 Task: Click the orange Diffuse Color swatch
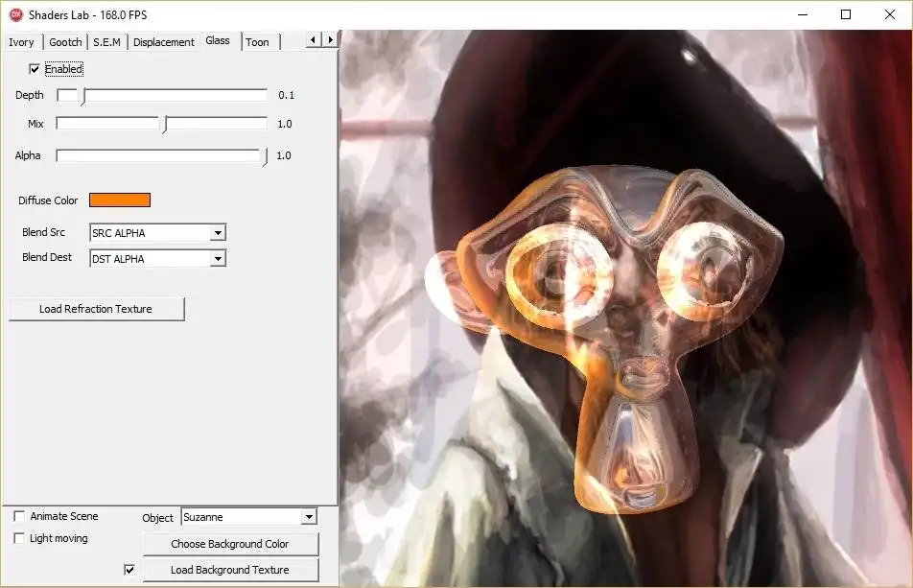click(x=120, y=200)
